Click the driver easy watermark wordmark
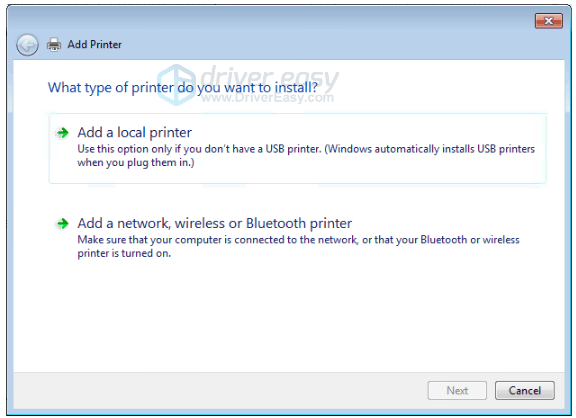The height and width of the screenshot is (418, 576). [269, 78]
